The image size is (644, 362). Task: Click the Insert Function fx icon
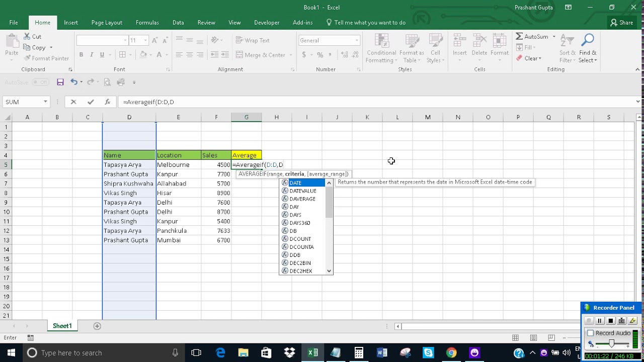tap(107, 102)
